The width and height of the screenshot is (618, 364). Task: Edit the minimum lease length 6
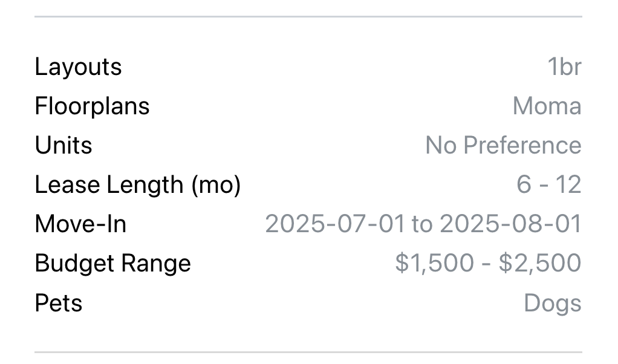[524, 185]
